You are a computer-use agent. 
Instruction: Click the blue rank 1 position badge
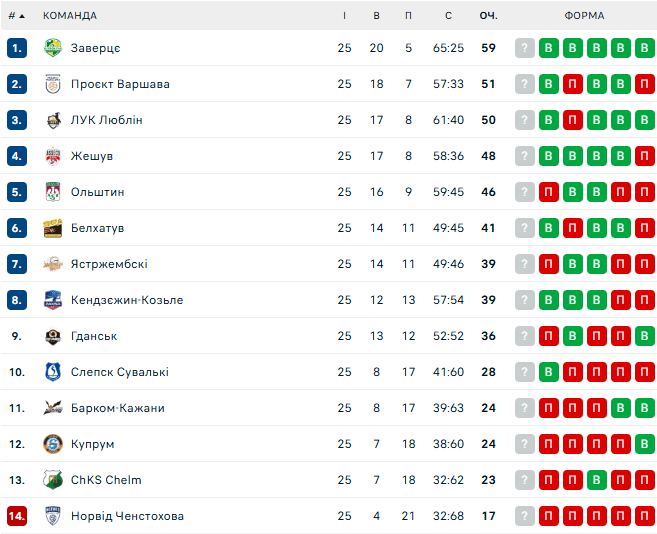[16, 48]
